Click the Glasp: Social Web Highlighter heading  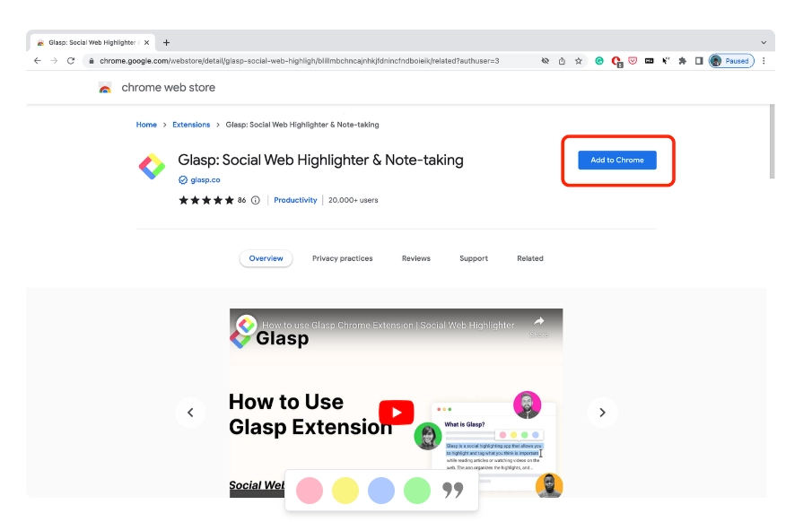click(320, 160)
